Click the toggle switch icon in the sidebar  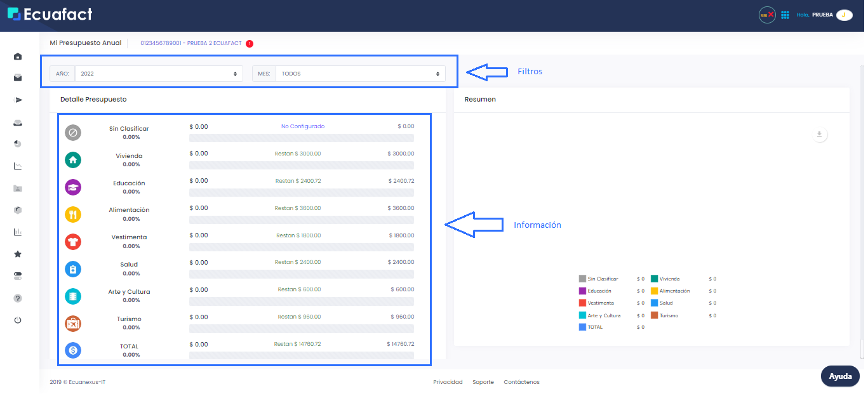click(x=17, y=275)
